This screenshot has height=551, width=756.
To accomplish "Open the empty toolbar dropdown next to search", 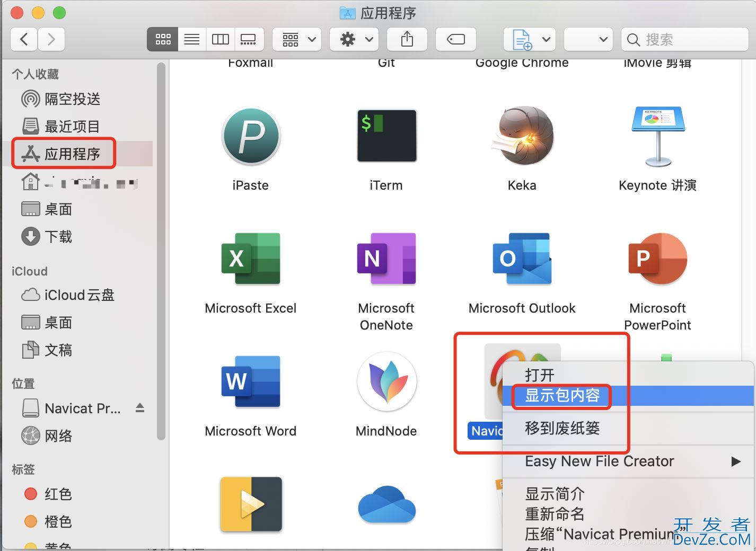I will coord(588,39).
